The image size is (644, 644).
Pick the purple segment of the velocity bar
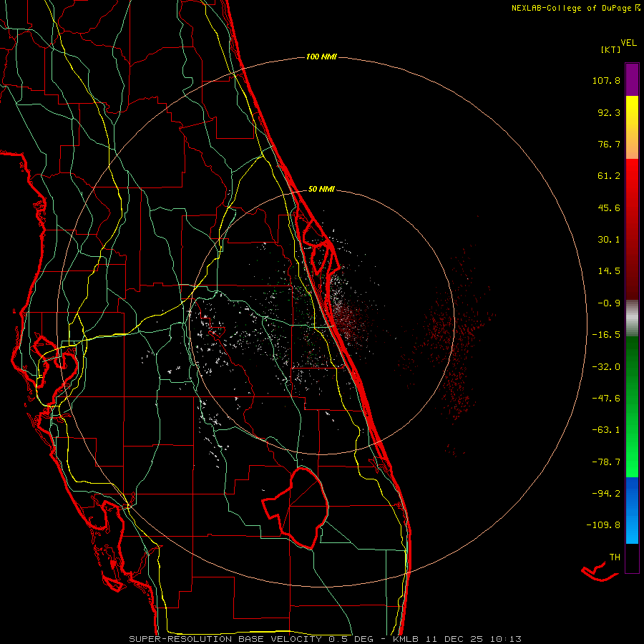click(632, 79)
